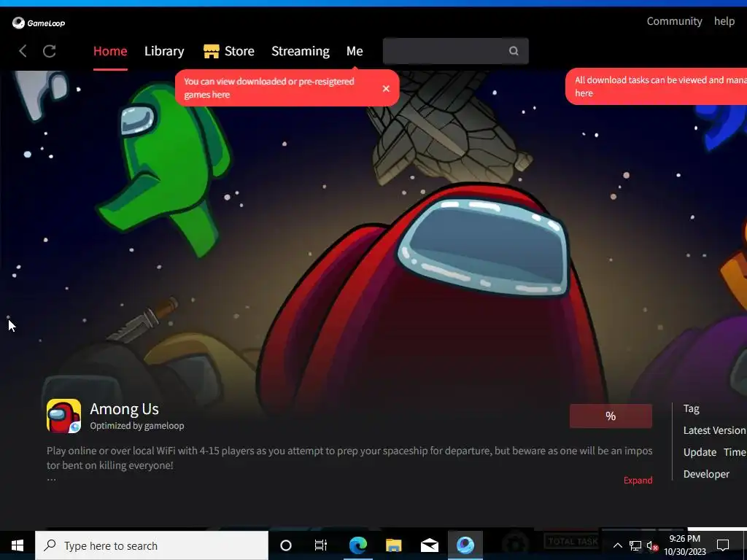
Task: Expand the Among Us description
Action: (x=638, y=480)
